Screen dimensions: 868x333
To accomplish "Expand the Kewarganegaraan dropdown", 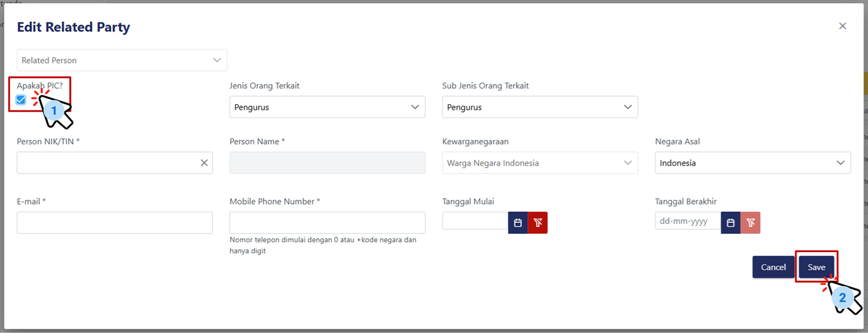I will click(x=539, y=163).
